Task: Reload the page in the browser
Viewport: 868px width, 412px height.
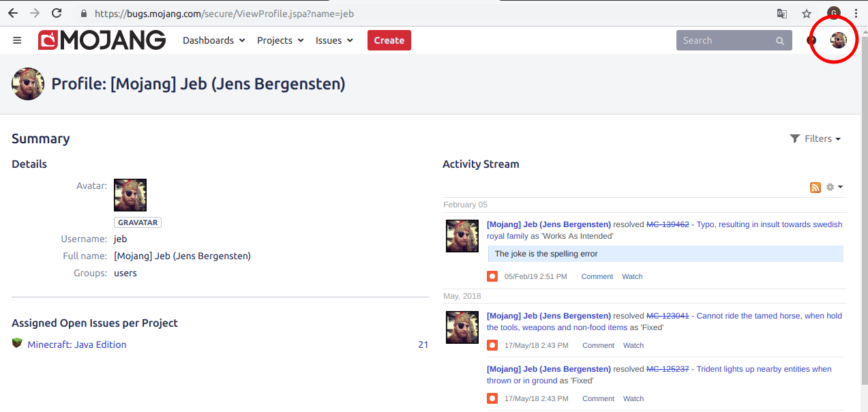Action: (57, 13)
